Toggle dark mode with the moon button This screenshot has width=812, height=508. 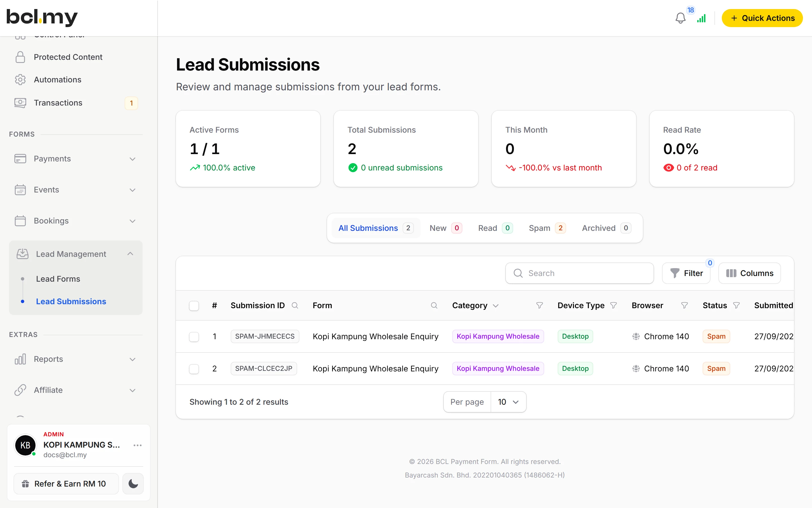tap(133, 484)
